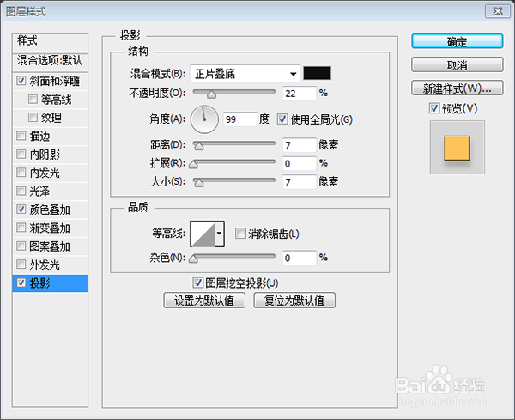Click the 大小 value field
This screenshot has height=420, width=515.
[300, 182]
